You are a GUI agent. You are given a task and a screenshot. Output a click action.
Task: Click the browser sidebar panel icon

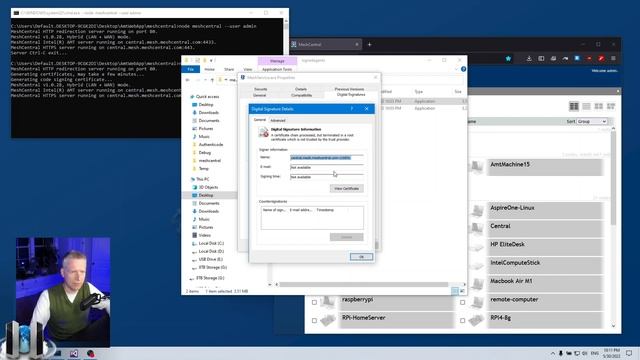(x=541, y=58)
